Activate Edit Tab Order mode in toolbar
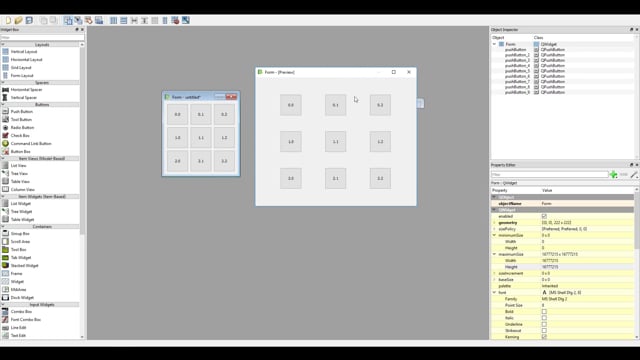The width and height of the screenshot is (640, 360). (x=99, y=20)
